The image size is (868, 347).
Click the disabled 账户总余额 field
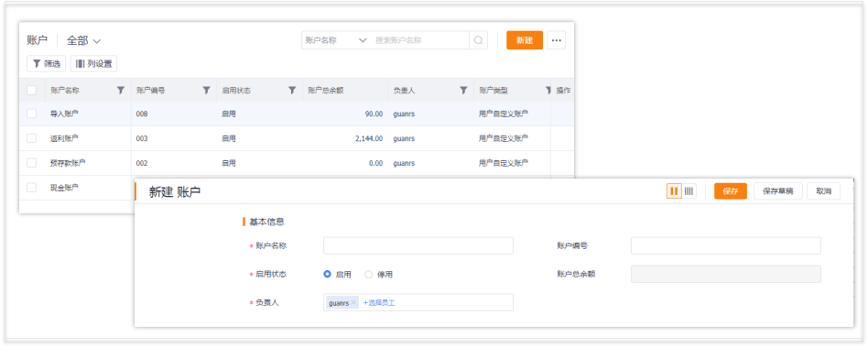(726, 274)
